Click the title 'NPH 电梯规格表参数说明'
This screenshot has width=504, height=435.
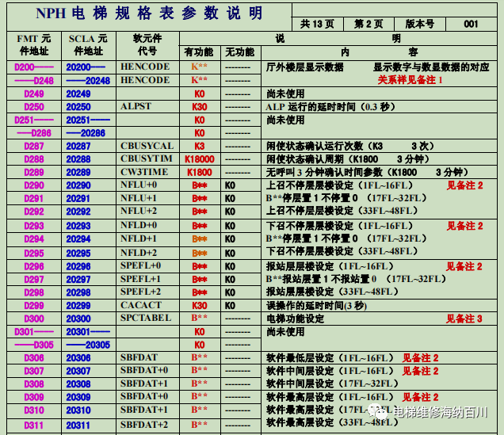tap(150, 13)
